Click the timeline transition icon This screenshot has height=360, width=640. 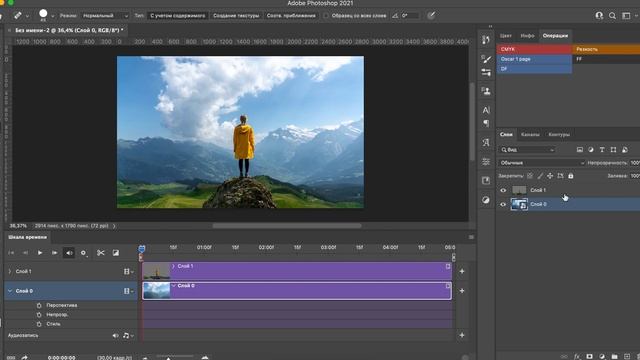click(x=116, y=253)
